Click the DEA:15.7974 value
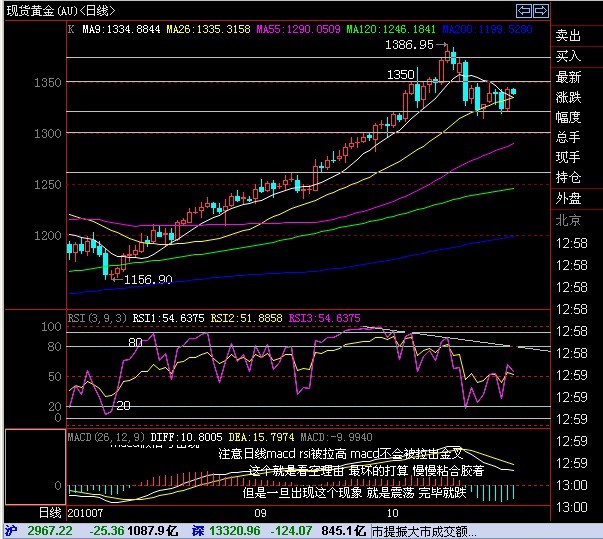 pyautogui.click(x=262, y=438)
